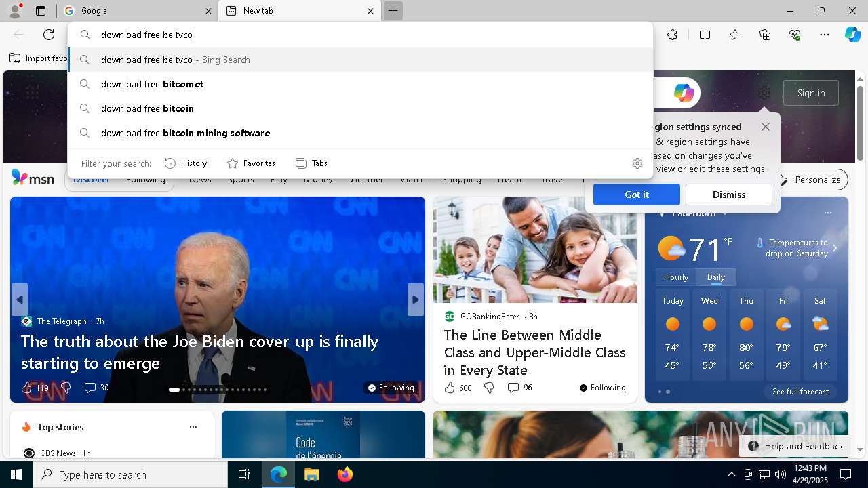This screenshot has width=868, height=488.
Task: Open the volume icon in system tray
Action: pyautogui.click(x=780, y=474)
